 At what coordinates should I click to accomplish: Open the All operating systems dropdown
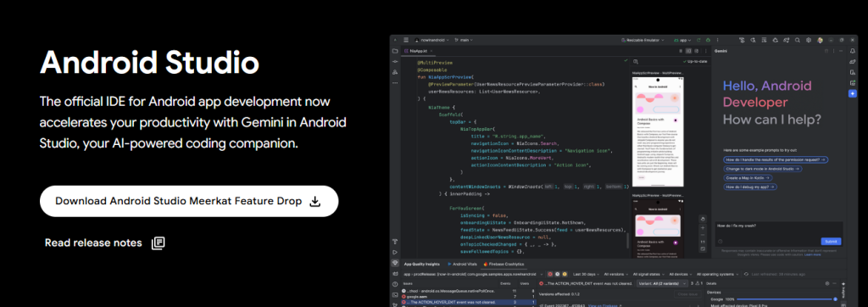tap(717, 274)
